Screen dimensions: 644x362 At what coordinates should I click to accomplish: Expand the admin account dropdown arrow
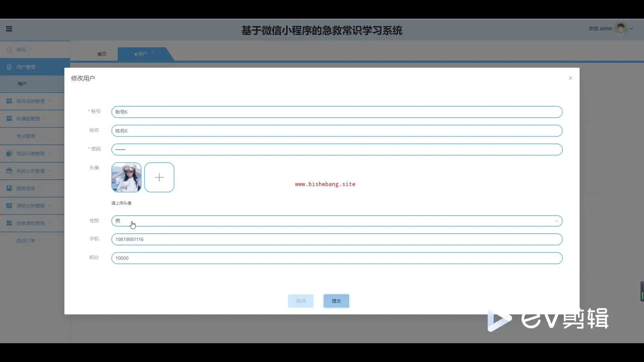632,29
